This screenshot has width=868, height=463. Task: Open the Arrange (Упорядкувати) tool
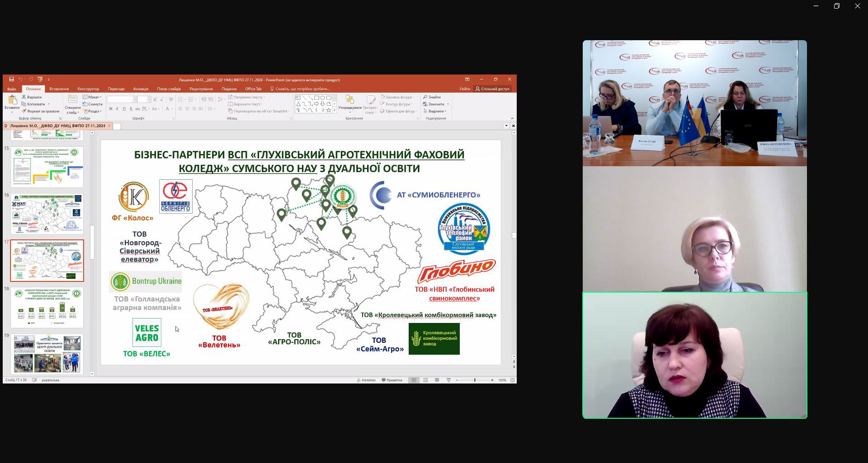[349, 103]
